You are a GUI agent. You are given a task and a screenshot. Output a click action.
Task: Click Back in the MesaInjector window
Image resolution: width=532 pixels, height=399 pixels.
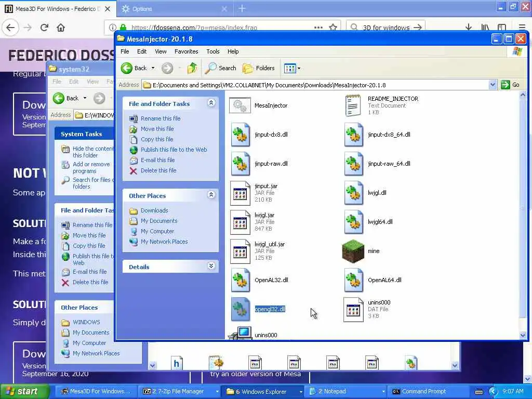[x=134, y=68]
